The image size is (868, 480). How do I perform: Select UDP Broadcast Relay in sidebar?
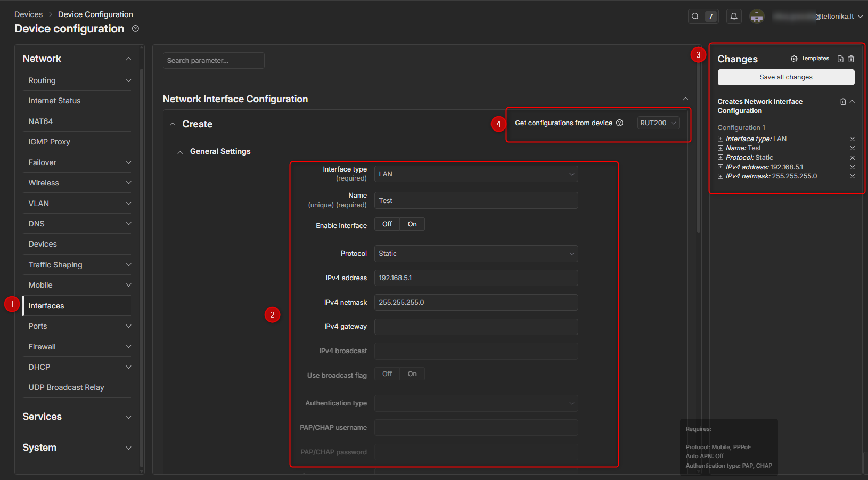click(66, 387)
